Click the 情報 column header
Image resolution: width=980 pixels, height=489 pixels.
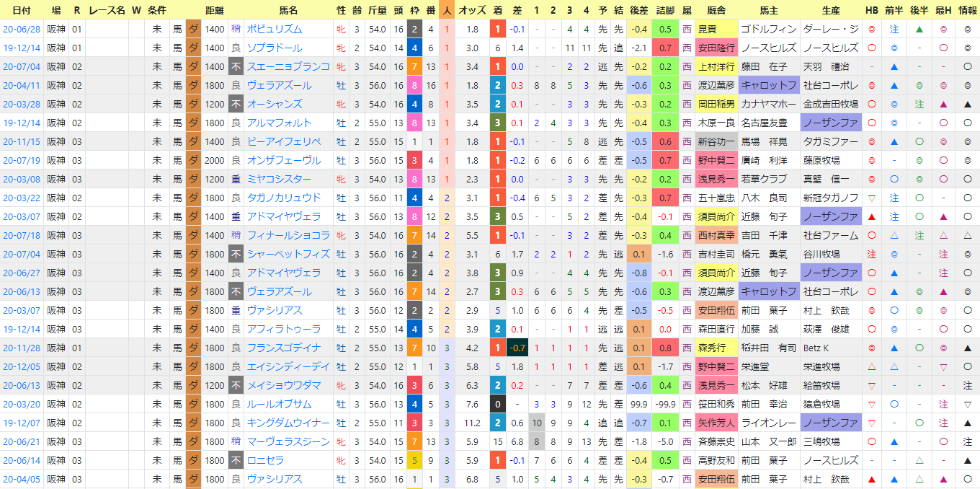point(968,10)
